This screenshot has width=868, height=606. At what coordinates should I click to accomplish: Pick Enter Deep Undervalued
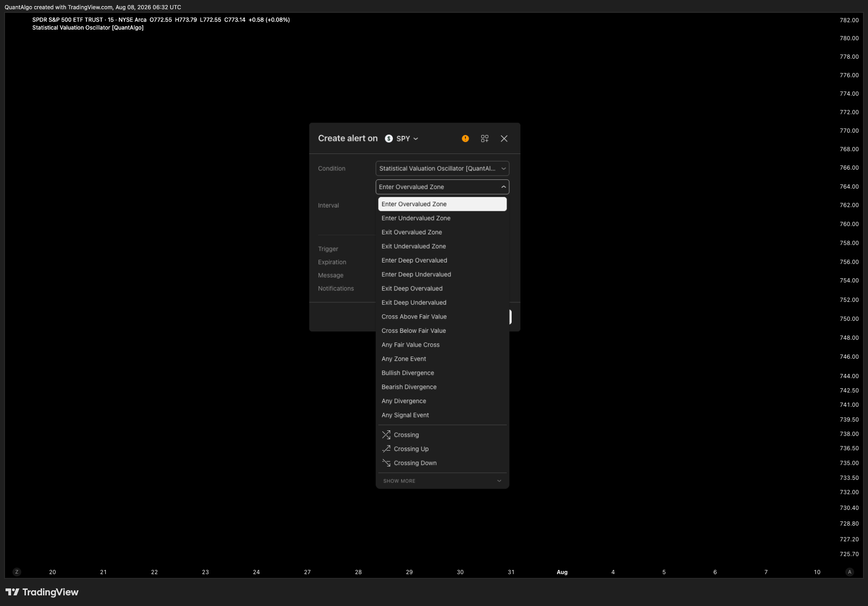point(442,275)
